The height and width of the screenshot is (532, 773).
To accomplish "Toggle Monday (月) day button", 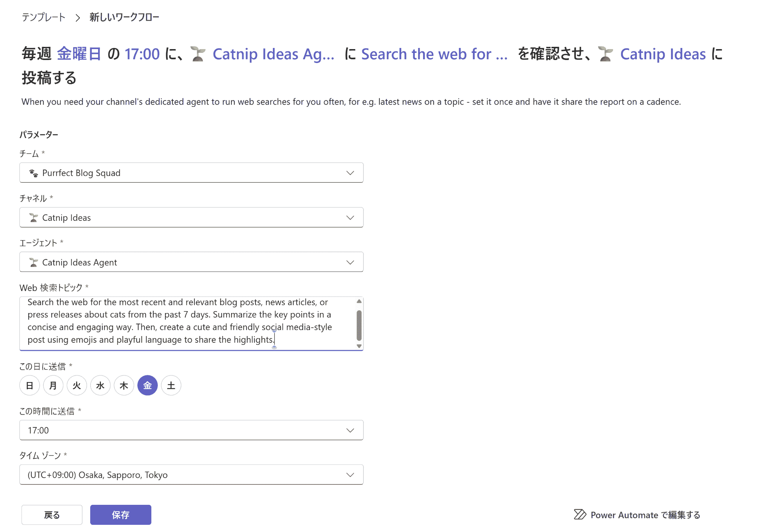I will click(x=53, y=386).
